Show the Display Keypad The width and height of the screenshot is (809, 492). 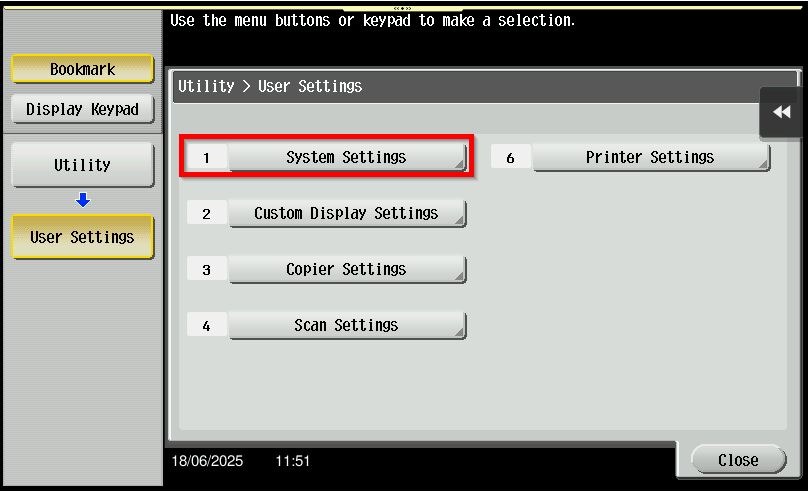pos(83,109)
